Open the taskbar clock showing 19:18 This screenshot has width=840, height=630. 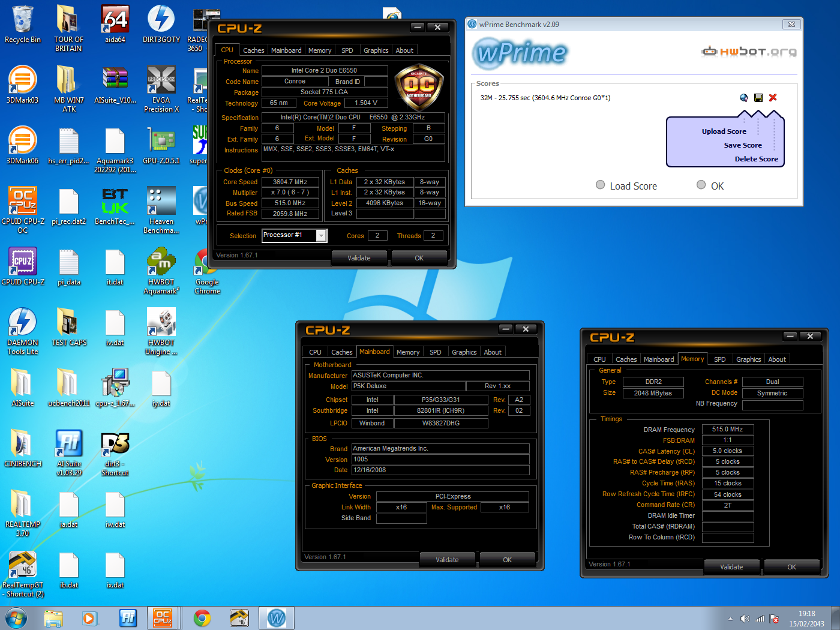click(x=806, y=619)
